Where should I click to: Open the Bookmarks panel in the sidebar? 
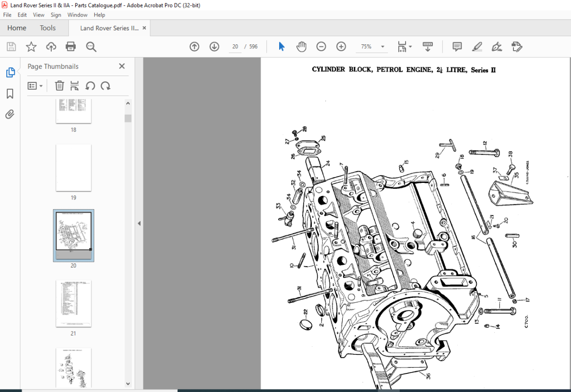(x=10, y=94)
